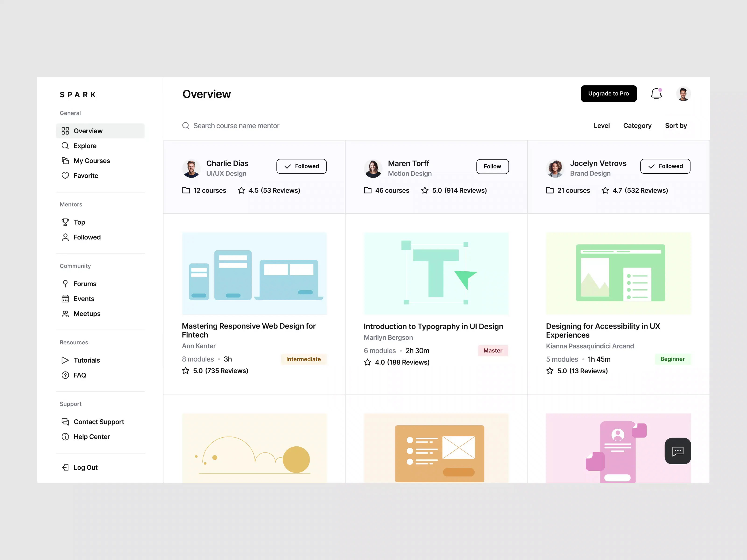747x560 pixels.
Task: Expand the Category filter
Action: [637, 126]
